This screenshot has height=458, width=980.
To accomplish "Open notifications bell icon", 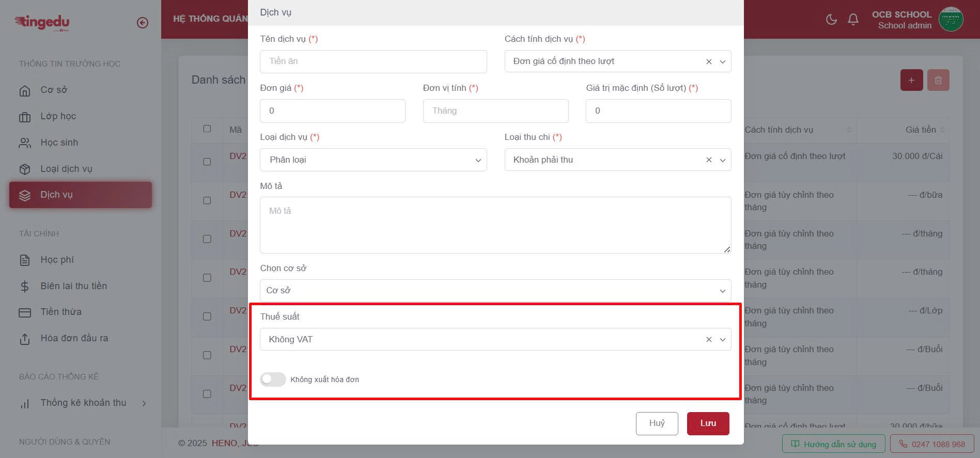I will click(x=853, y=20).
